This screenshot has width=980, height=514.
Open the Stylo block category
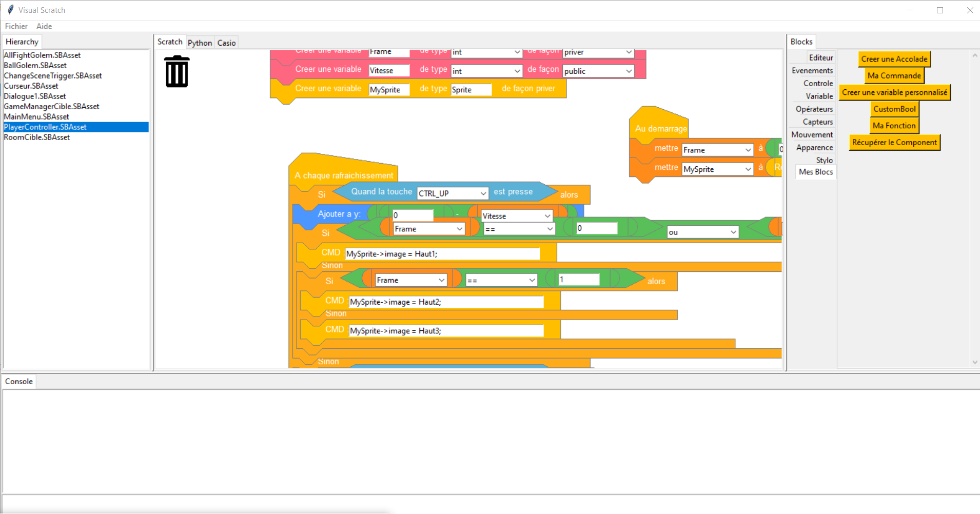pos(825,161)
